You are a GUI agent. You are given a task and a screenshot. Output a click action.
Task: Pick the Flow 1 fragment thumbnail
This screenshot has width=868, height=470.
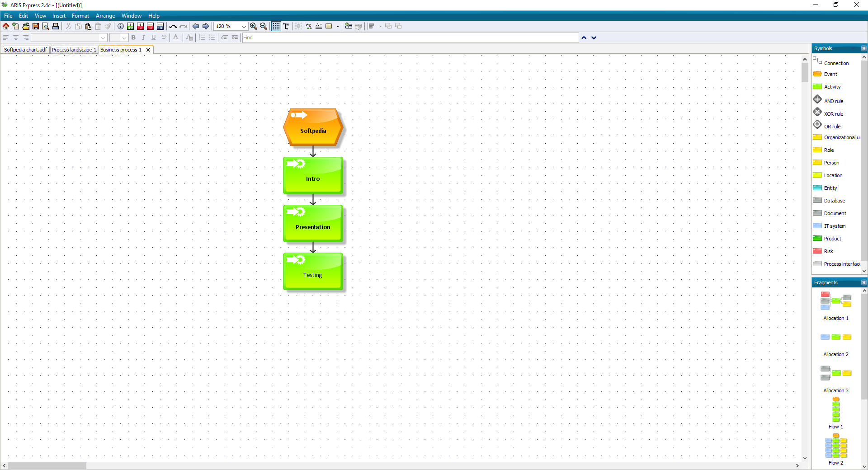point(836,409)
